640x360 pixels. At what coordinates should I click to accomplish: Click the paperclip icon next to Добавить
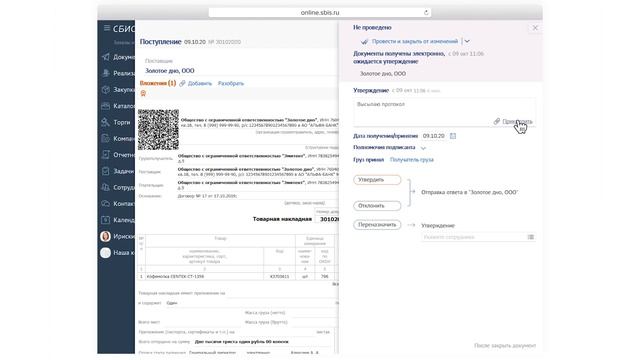coord(182,83)
